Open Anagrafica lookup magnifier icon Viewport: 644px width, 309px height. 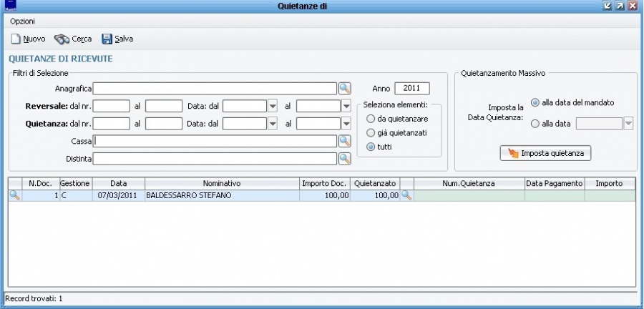point(344,89)
